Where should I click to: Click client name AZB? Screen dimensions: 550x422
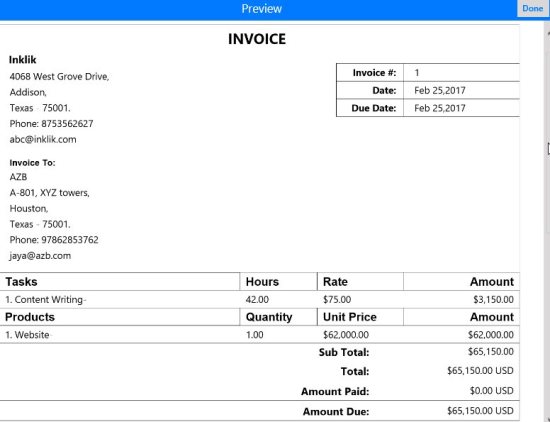(18, 177)
